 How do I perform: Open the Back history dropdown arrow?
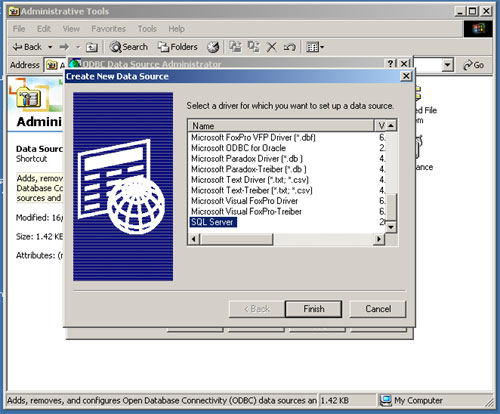50,47
